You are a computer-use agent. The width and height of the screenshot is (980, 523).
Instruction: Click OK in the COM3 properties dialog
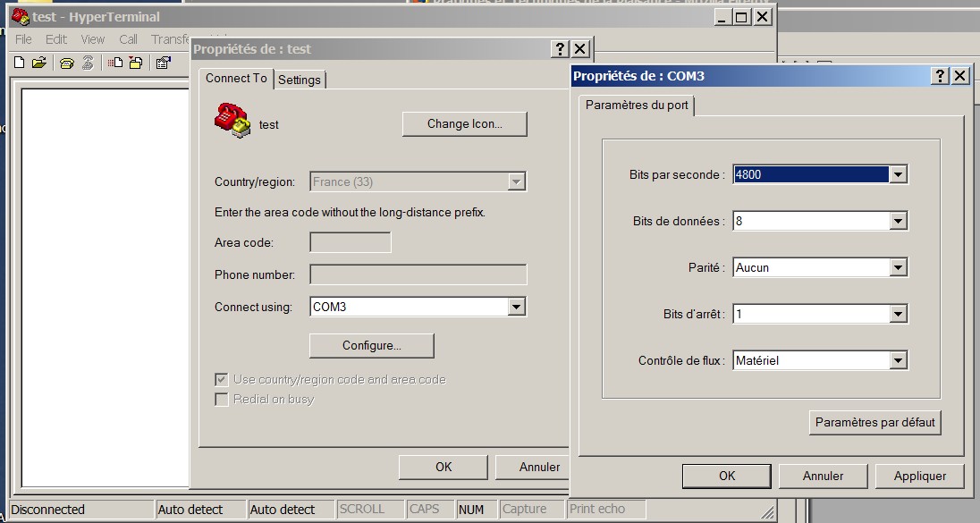pos(727,477)
